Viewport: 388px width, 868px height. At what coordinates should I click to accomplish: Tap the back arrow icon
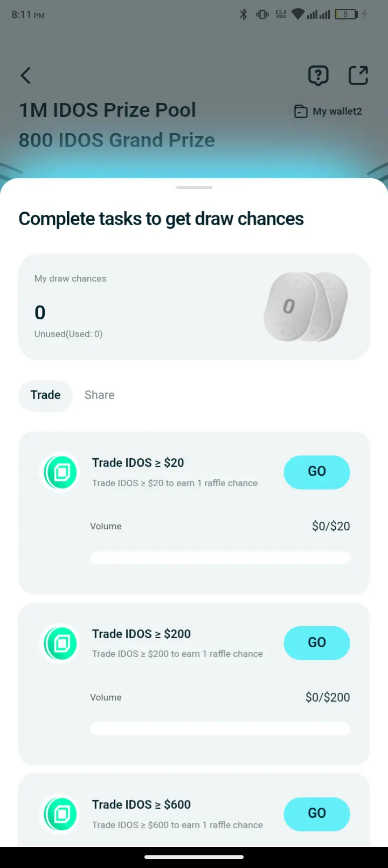(25, 75)
